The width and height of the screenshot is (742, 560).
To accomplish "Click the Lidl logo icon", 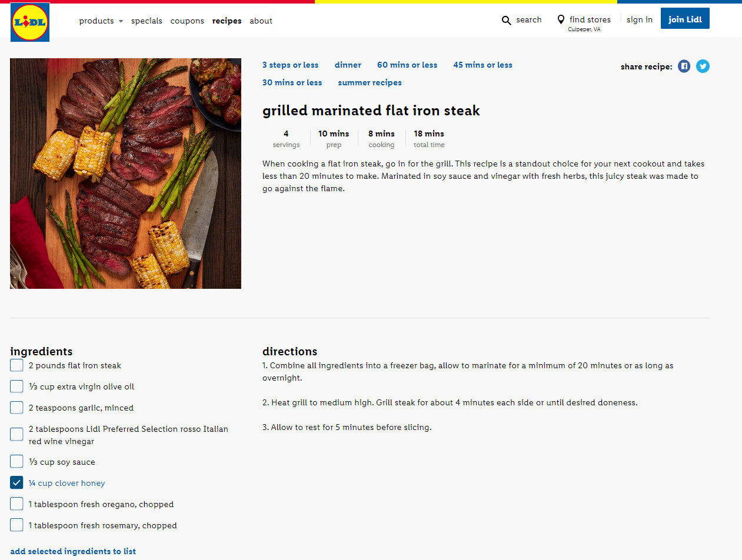I will [x=30, y=22].
